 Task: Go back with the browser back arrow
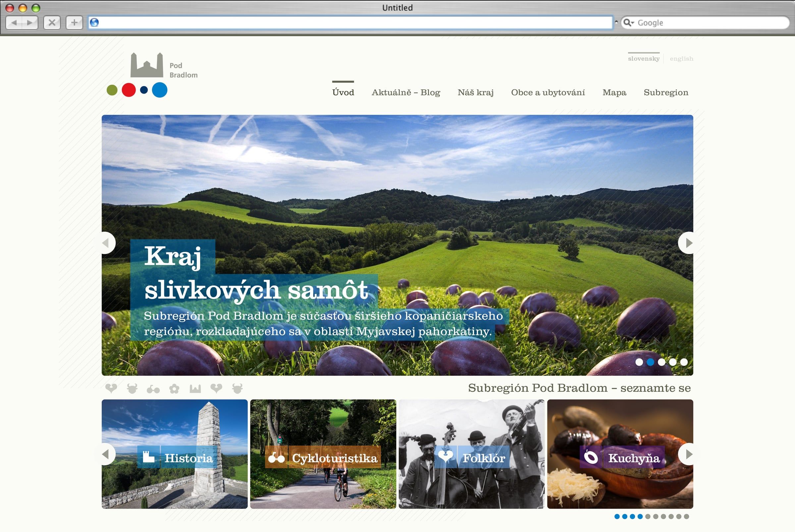(x=14, y=23)
